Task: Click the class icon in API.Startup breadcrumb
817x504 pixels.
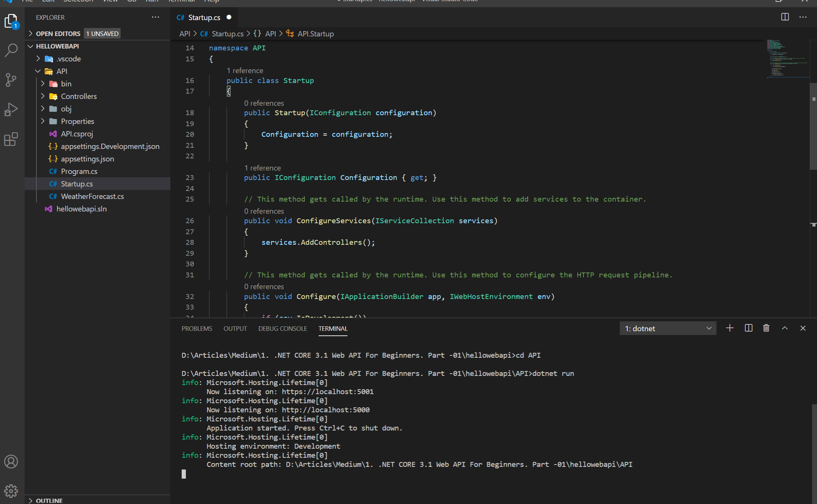Action: pyautogui.click(x=290, y=34)
